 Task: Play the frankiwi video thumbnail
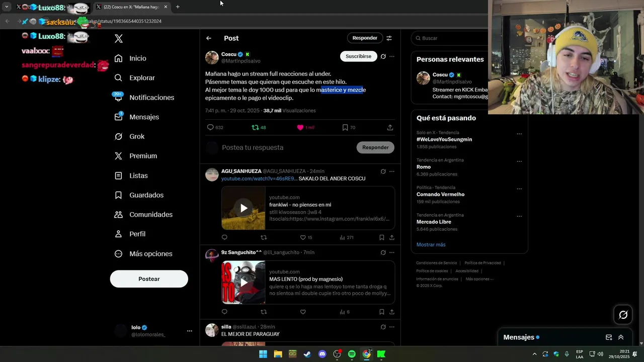coord(244,208)
